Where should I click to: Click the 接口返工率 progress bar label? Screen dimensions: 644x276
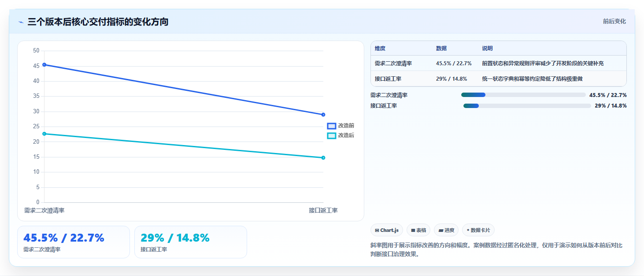pos(383,106)
